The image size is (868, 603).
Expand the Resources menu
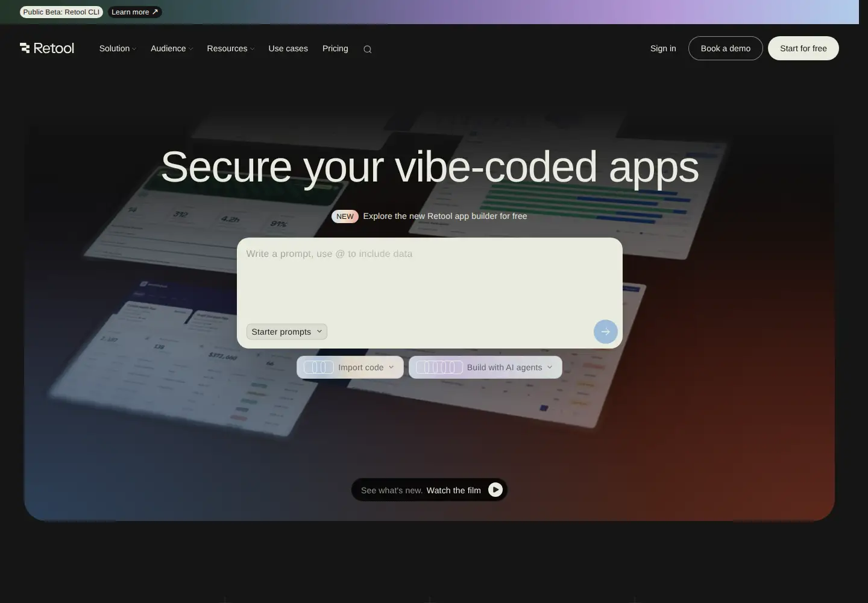tap(230, 48)
